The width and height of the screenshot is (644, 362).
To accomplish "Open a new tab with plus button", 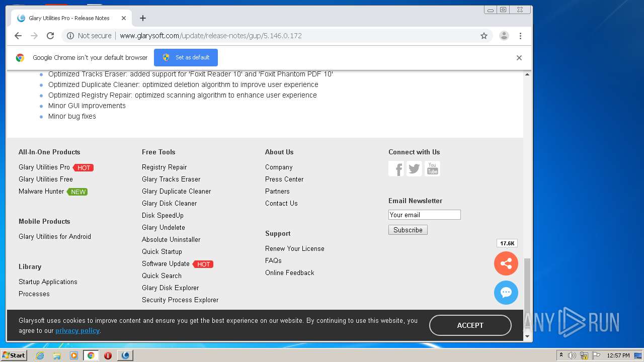I will coord(143,18).
